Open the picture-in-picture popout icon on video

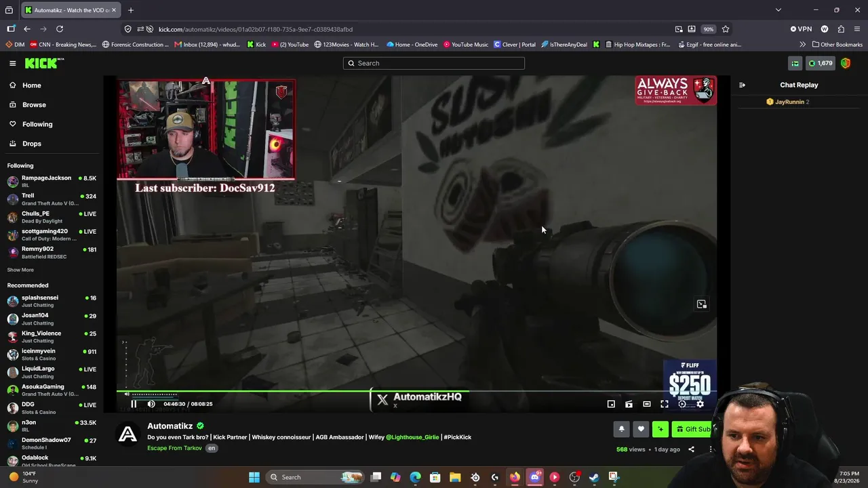(x=702, y=304)
